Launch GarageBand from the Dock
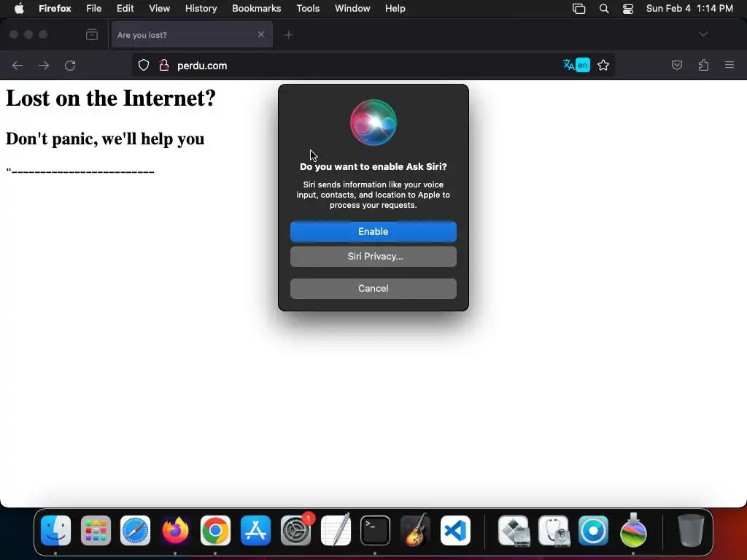The width and height of the screenshot is (747, 560). point(415,529)
